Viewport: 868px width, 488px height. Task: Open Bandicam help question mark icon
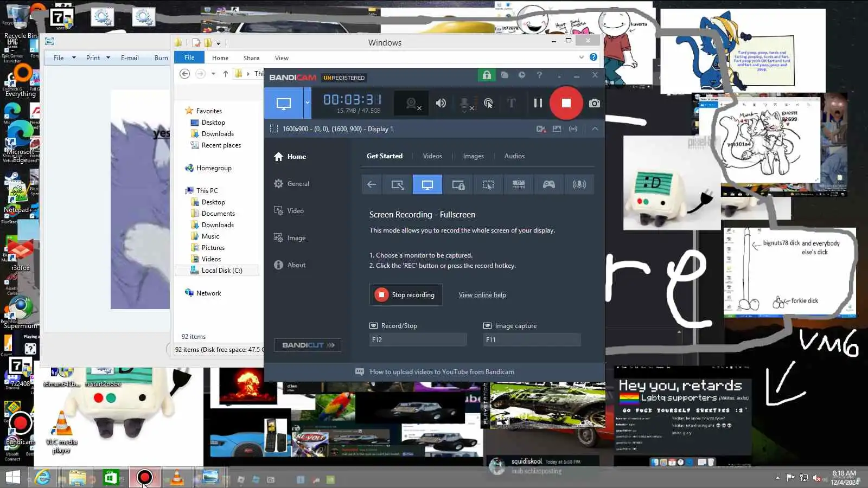pyautogui.click(x=539, y=75)
